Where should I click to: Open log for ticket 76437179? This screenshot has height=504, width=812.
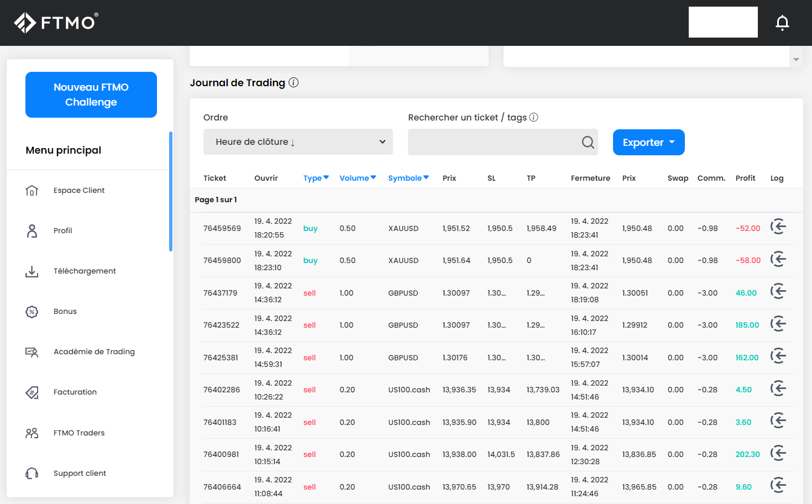point(778,291)
